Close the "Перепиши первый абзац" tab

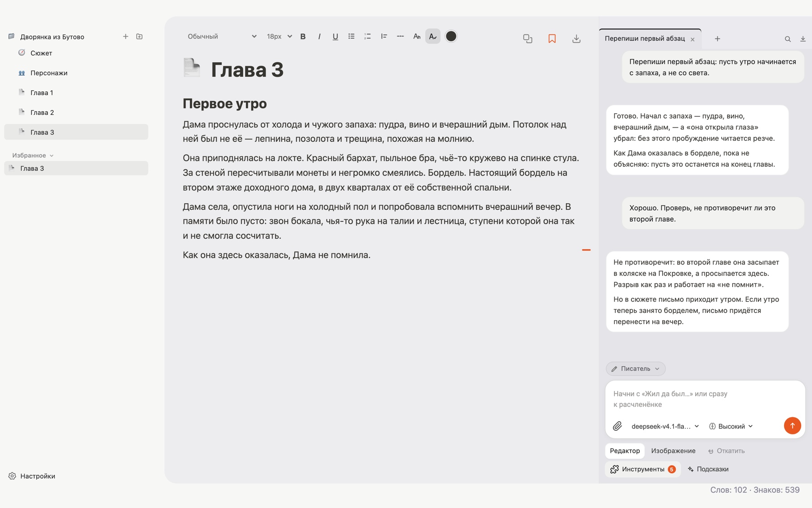[x=692, y=40]
